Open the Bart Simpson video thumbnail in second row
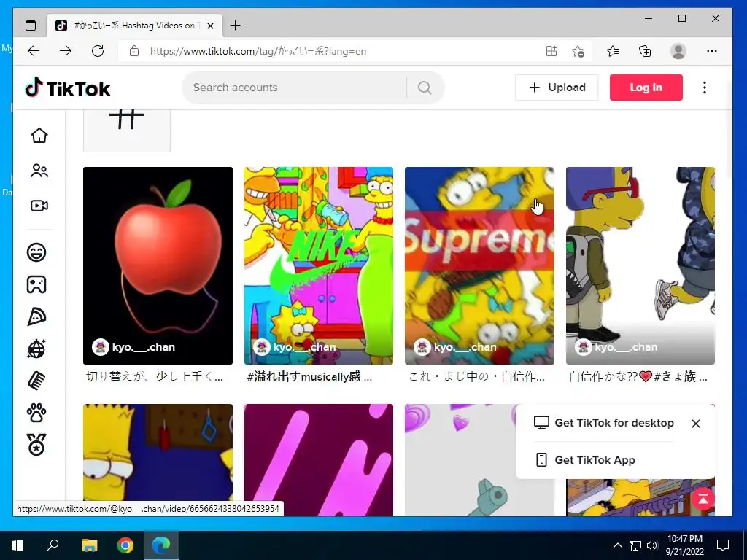Screen dimensions: 747x560 [x=158, y=459]
